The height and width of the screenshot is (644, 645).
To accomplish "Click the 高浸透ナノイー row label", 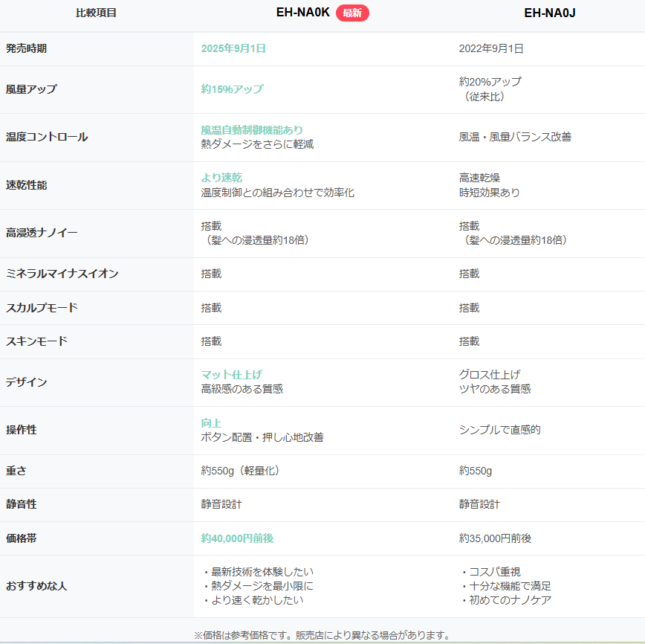I will click(x=42, y=233).
